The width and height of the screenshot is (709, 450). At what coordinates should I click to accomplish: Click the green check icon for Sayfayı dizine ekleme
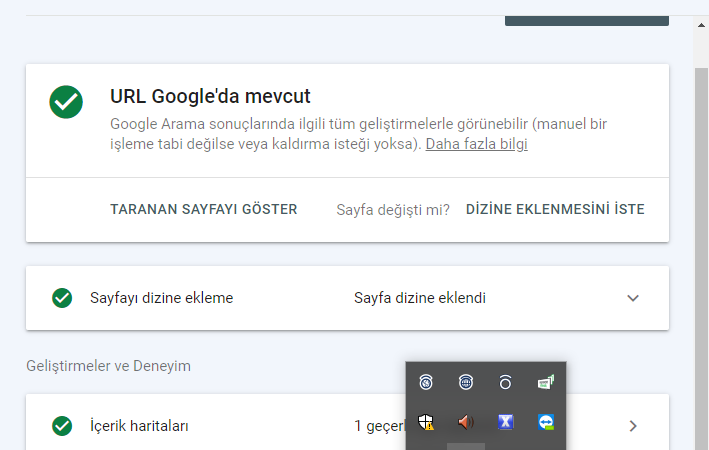tap(62, 298)
